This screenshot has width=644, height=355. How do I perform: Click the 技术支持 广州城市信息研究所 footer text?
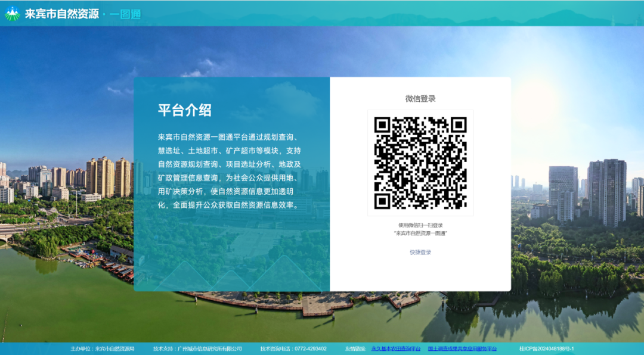[197, 349]
